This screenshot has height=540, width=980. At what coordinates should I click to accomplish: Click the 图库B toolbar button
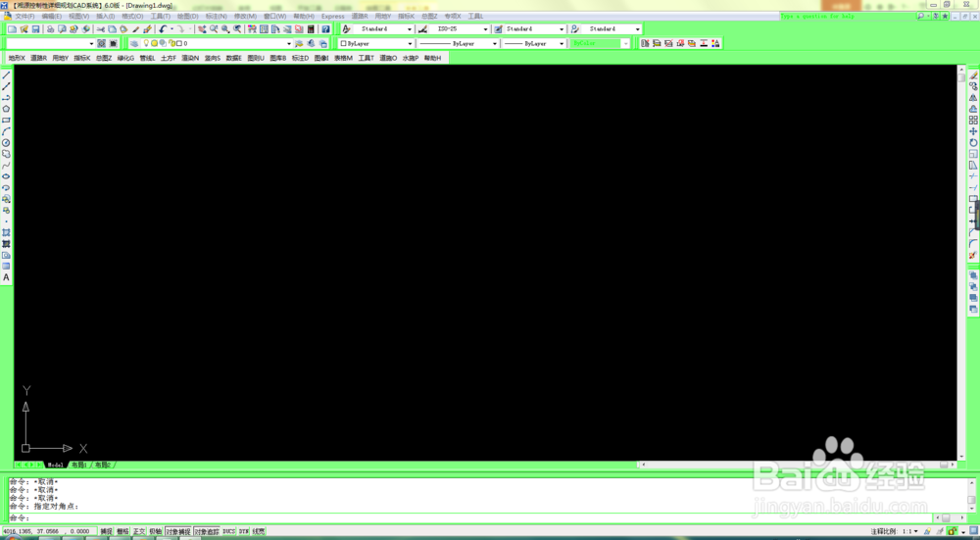pos(277,58)
